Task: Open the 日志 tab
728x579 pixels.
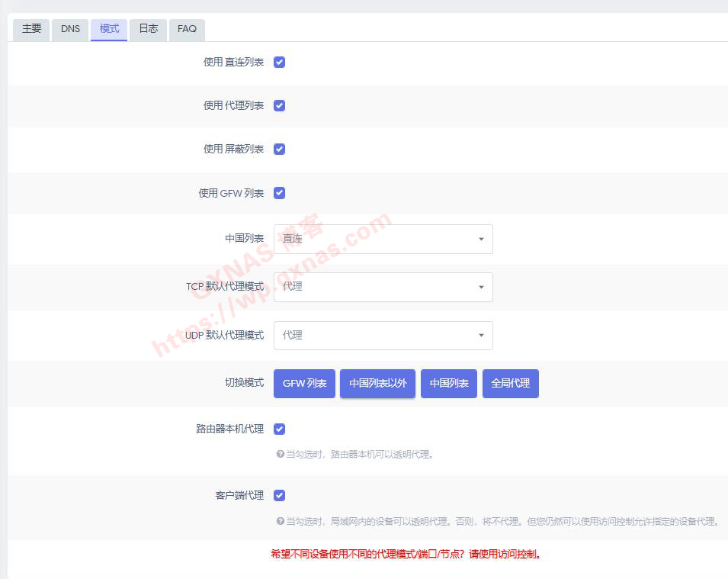Action: 148,29
